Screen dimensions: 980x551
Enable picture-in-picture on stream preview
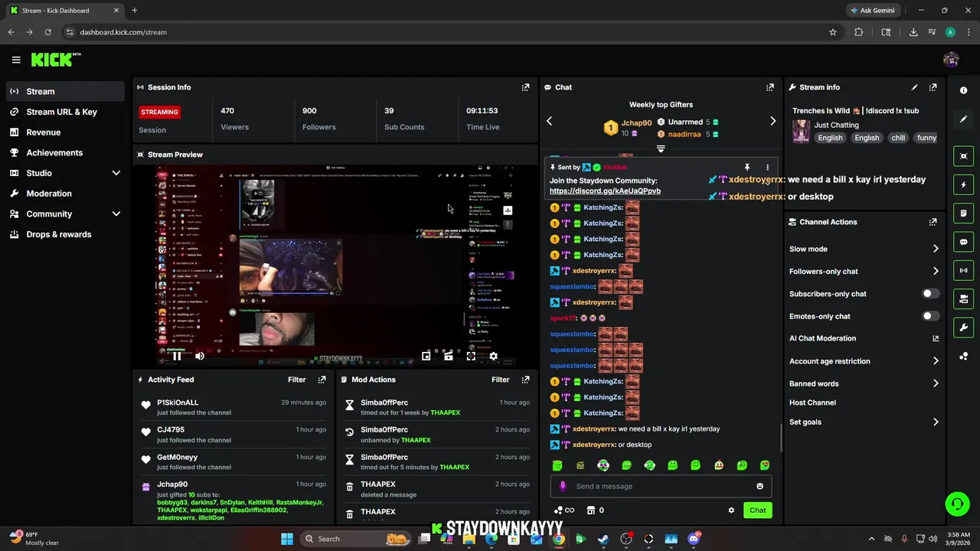coord(426,356)
